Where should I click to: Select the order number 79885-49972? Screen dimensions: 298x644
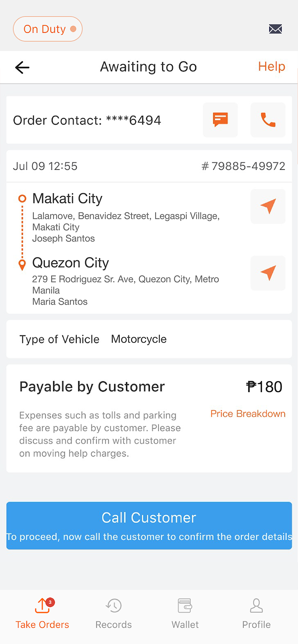coord(244,166)
